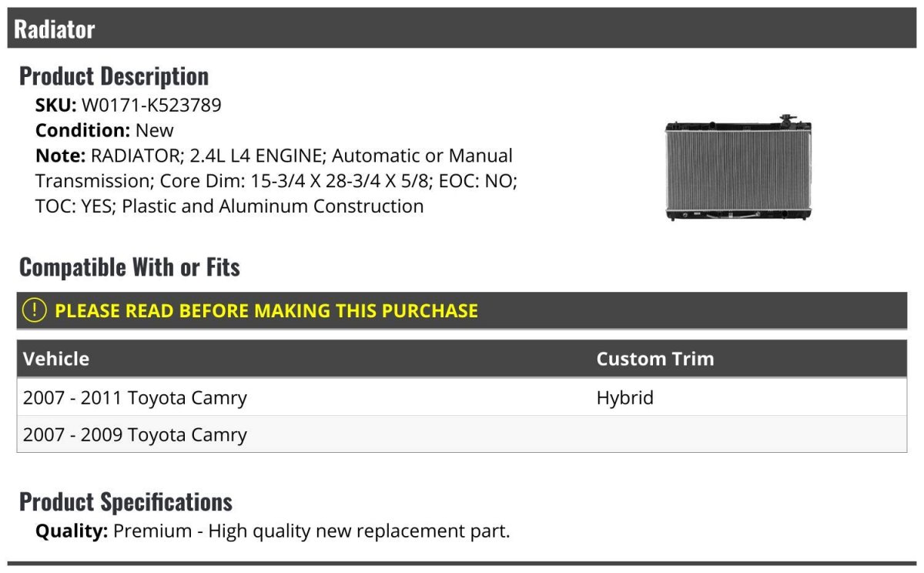Select the 2007 - 2009 Toyota Camry row
Viewport: 924px width, 573px height.
pos(462,434)
